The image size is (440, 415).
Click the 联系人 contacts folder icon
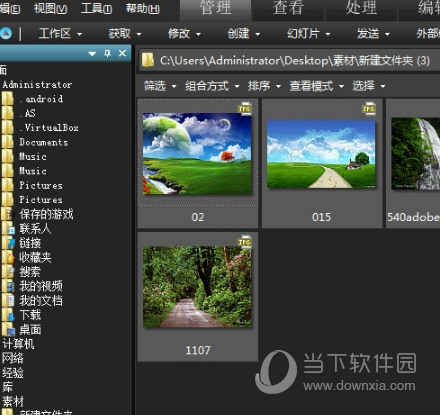[x=8, y=229]
